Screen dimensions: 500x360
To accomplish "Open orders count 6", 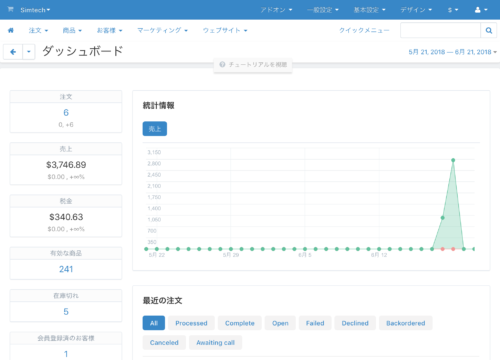I will pos(66,113).
